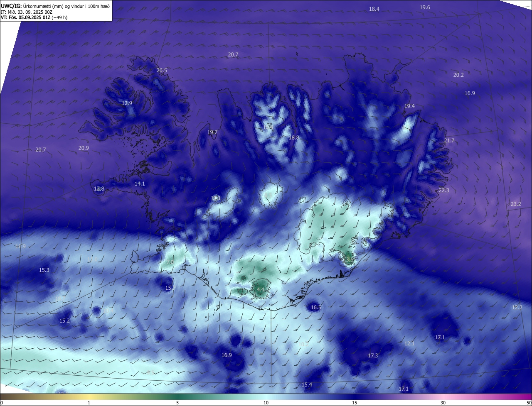Image resolution: width=532 pixels, height=406 pixels.
Task: Click the 20.9 value on the map
Action: (x=84, y=148)
